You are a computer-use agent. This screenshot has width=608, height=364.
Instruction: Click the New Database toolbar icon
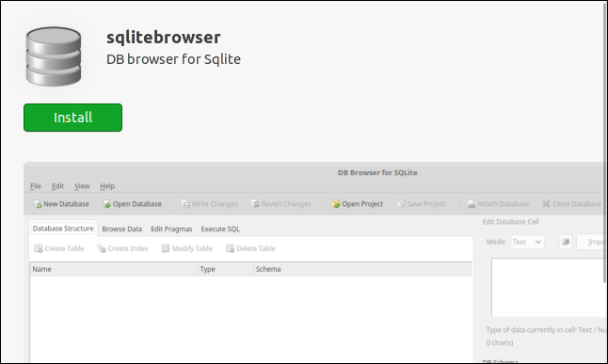click(38, 204)
